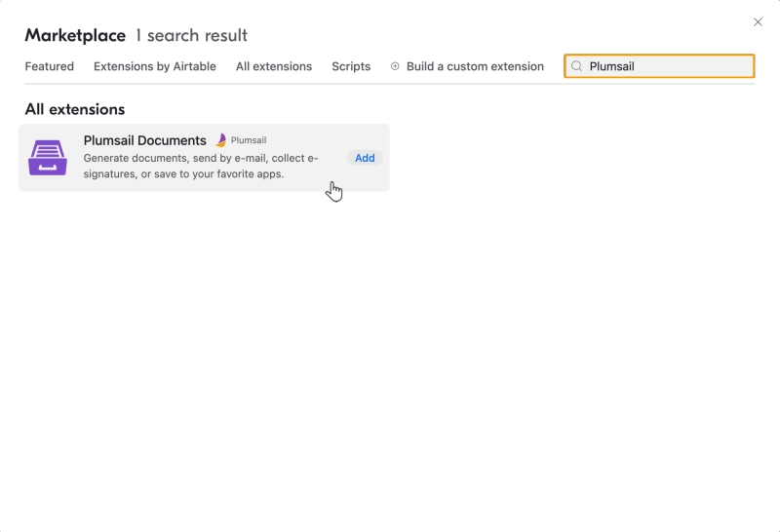Switch to Extensions by Airtable tab
Screen dimensions: 780x532
click(x=155, y=66)
